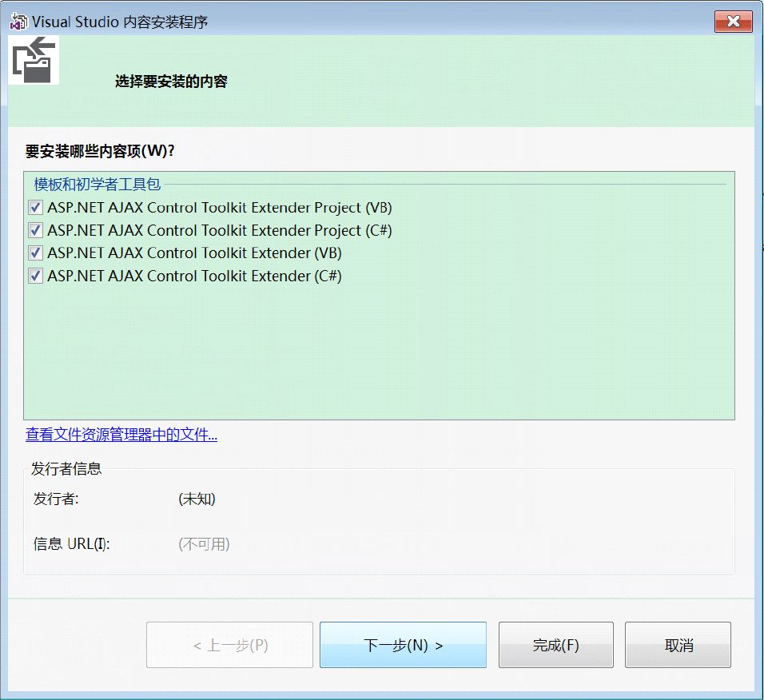The height and width of the screenshot is (700, 764).
Task: Select the 模板和初学者工具包 group header
Action: coord(97,184)
